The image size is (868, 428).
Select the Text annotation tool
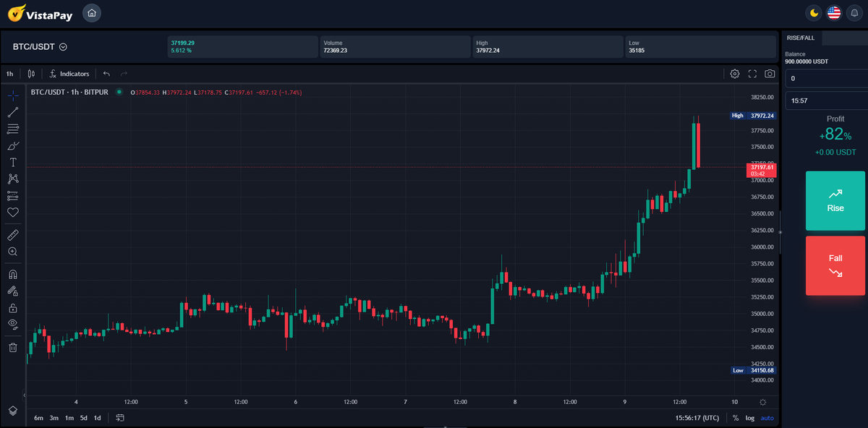pos(12,162)
